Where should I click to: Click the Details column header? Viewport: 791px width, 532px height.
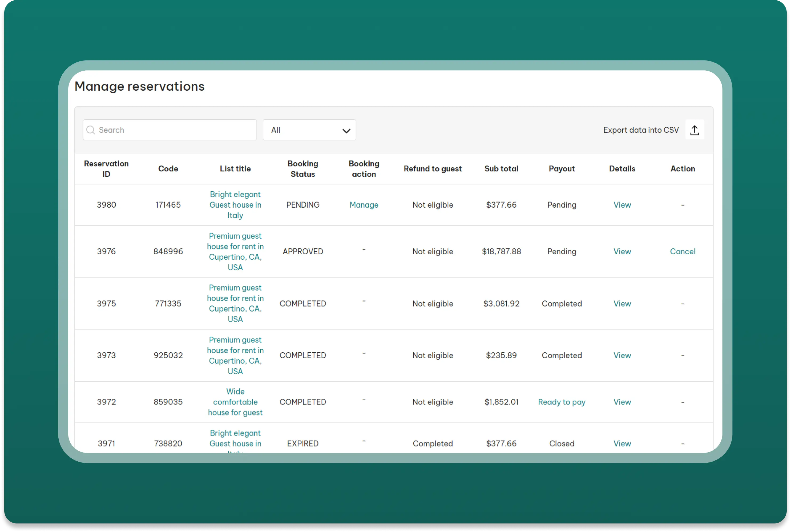pos(622,169)
